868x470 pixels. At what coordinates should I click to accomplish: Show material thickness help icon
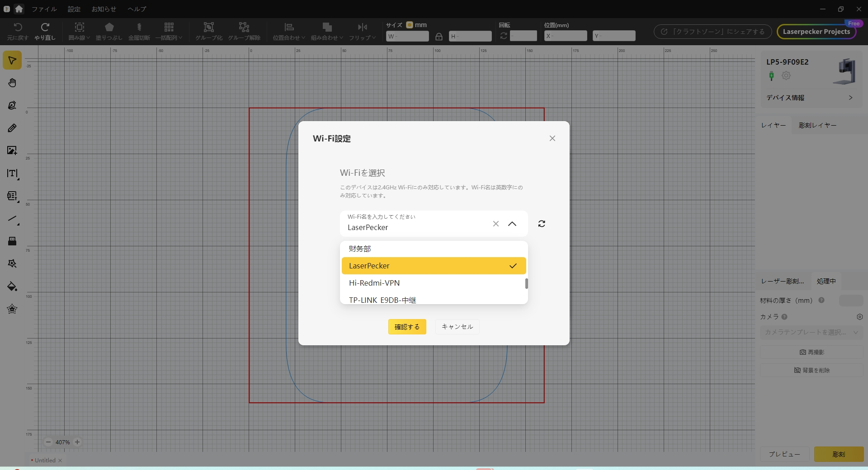821,300
